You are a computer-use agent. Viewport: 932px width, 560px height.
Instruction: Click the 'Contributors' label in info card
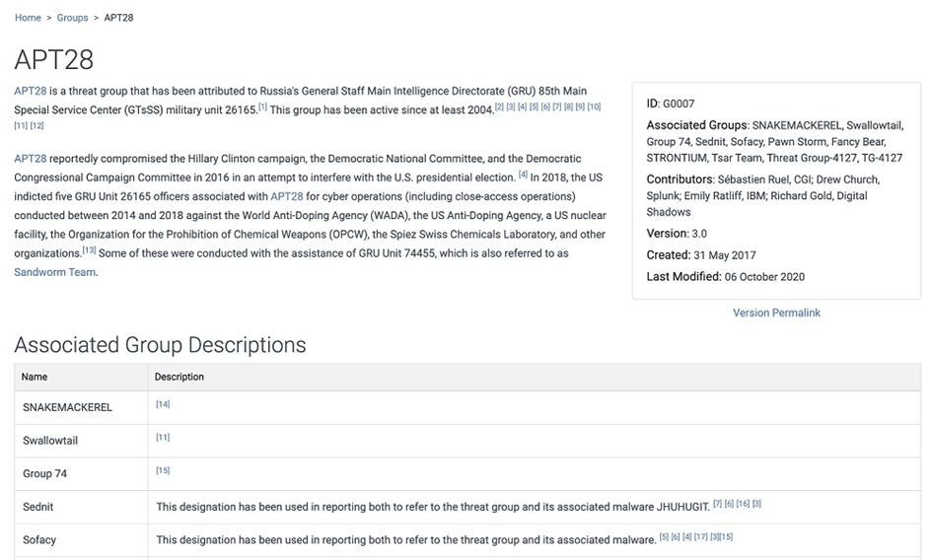680,179
